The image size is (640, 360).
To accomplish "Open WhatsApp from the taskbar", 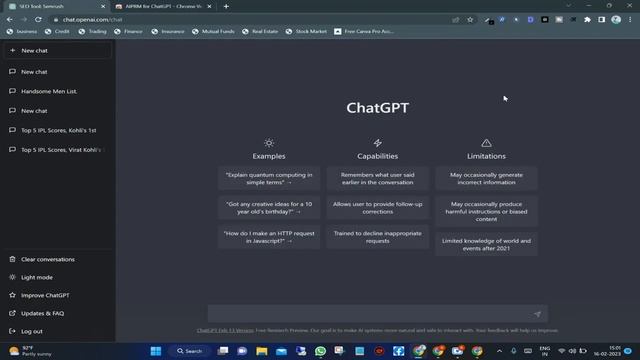I will click(x=320, y=351).
